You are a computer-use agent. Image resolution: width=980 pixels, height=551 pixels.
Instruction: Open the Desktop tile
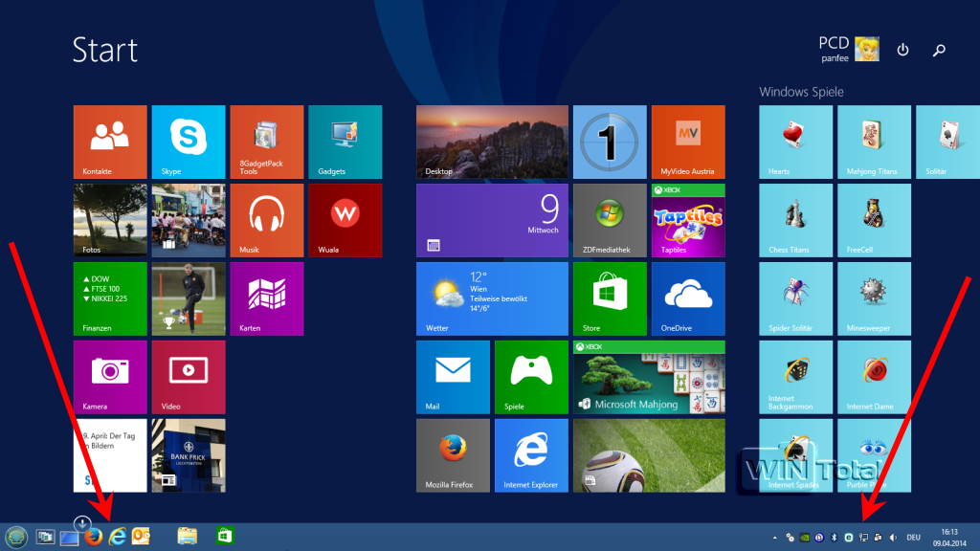click(x=493, y=142)
